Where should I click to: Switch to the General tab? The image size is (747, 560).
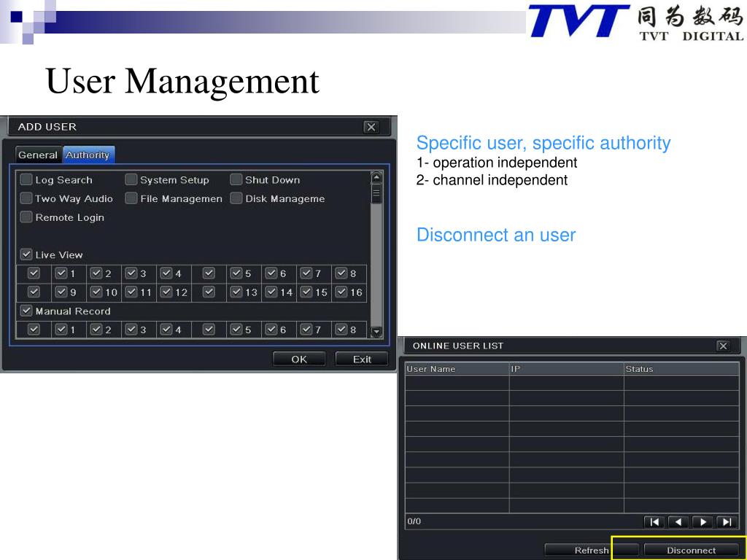pyautogui.click(x=38, y=155)
